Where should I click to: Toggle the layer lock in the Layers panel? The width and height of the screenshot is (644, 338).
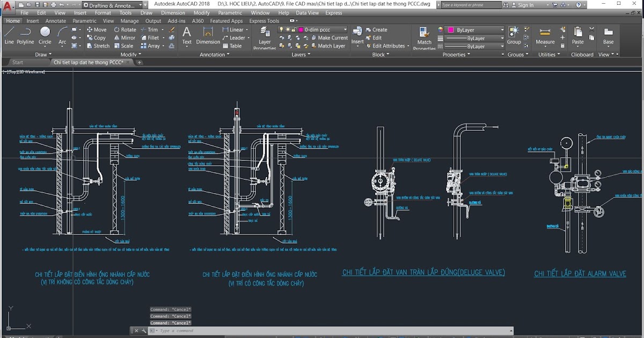294,30
